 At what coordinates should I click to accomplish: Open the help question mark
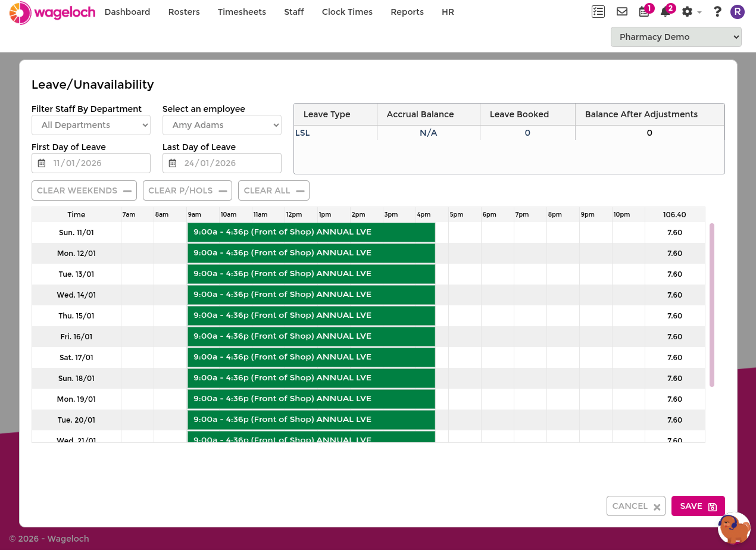click(717, 12)
